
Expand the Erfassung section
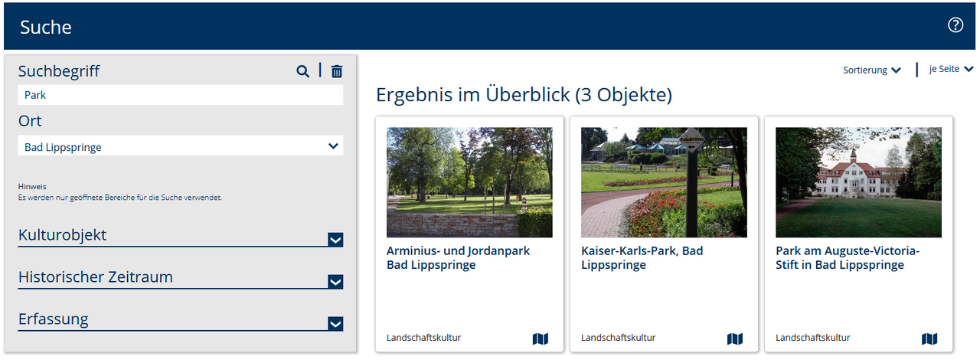[181, 320]
